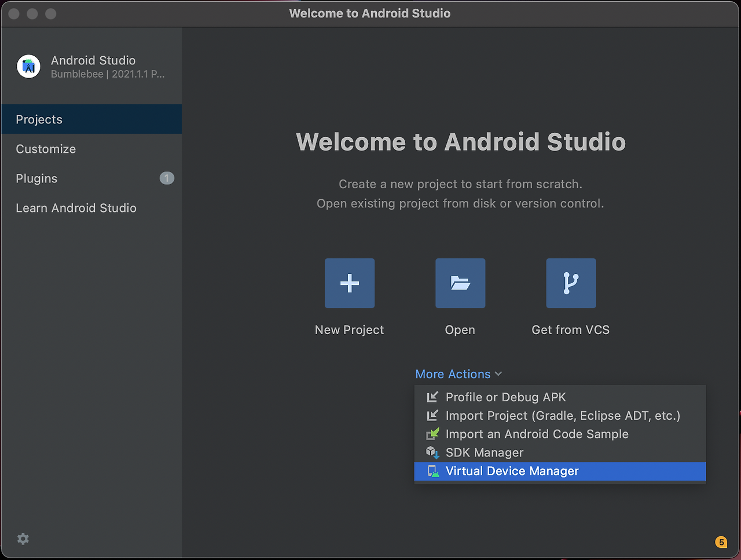Click the Bumblebee | 2021.1.1 version text
The image size is (741, 560).
(x=108, y=74)
